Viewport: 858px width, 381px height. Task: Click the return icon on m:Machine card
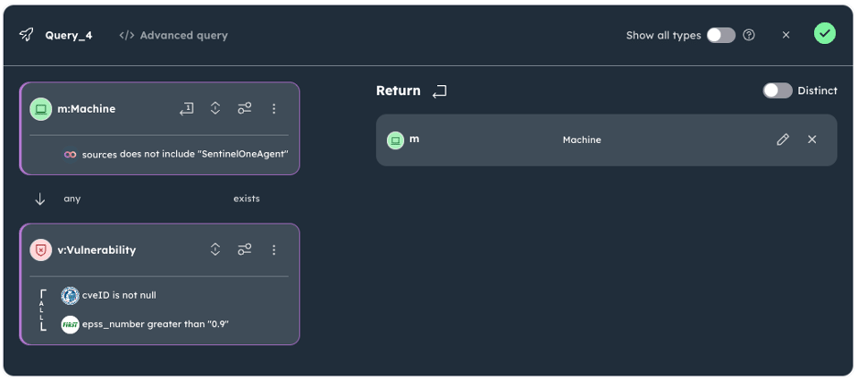click(187, 109)
